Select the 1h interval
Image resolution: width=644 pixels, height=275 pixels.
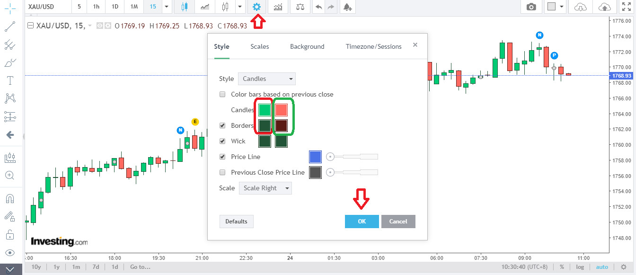tap(96, 7)
